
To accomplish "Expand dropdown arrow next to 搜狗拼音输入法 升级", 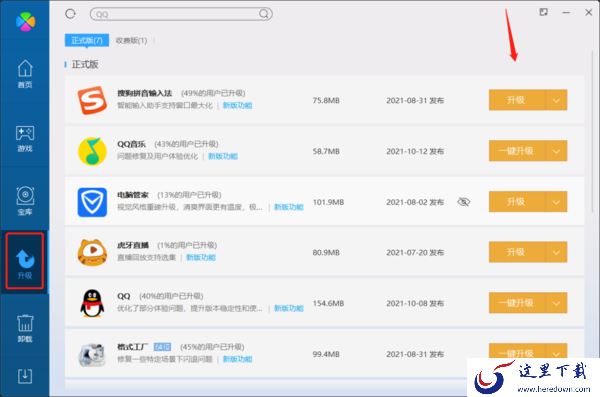I will (x=556, y=100).
